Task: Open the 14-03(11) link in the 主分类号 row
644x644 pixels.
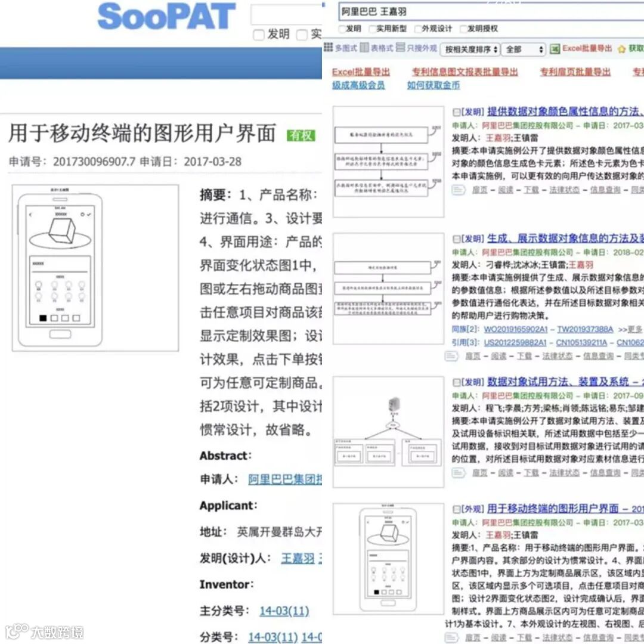Action: pos(284,611)
